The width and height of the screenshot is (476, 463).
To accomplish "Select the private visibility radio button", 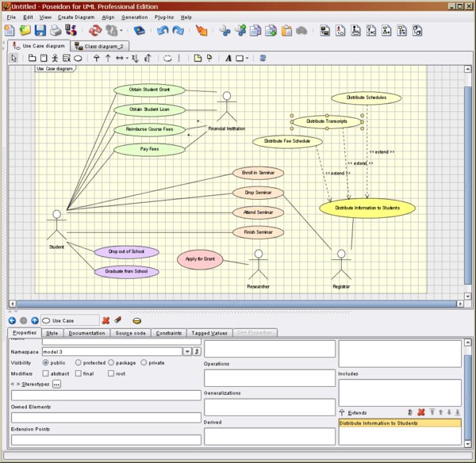I will click(144, 362).
